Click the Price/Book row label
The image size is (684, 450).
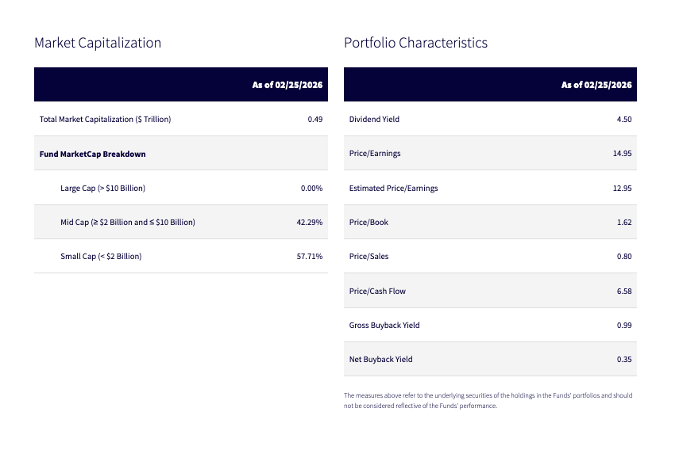(x=367, y=222)
